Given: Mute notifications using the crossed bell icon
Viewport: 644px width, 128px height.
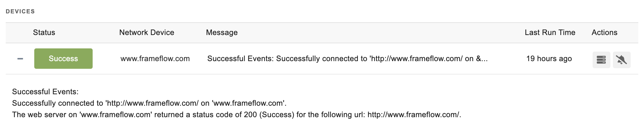Looking at the screenshot, I should [621, 60].
